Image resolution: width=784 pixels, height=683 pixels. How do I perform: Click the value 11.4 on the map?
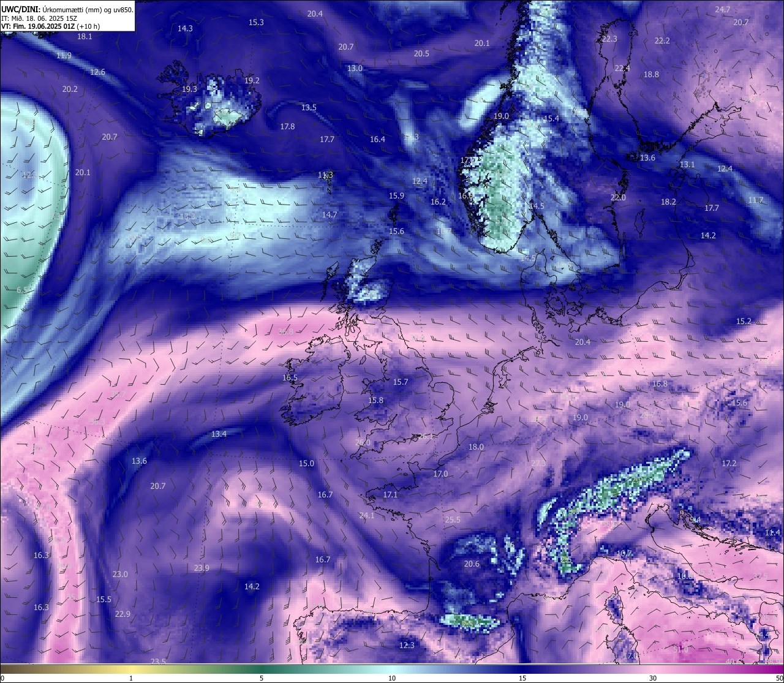point(773,533)
